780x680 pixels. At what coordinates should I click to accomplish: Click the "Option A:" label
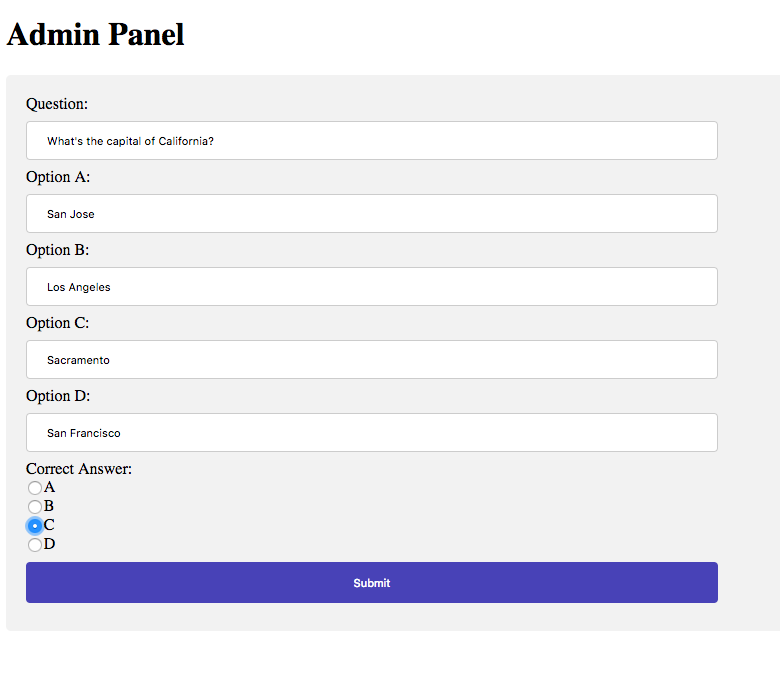58,177
